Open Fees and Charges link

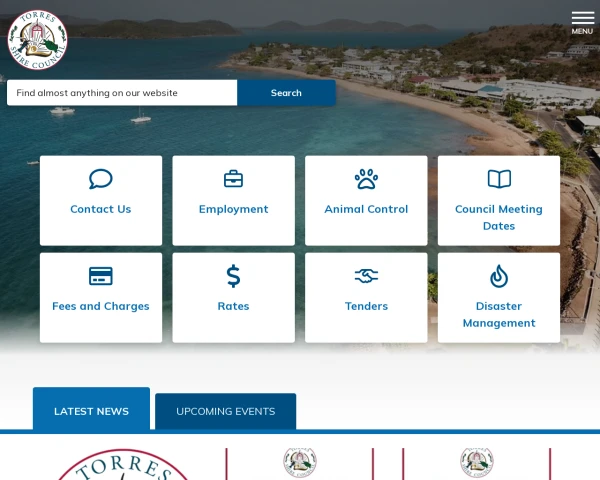(101, 306)
